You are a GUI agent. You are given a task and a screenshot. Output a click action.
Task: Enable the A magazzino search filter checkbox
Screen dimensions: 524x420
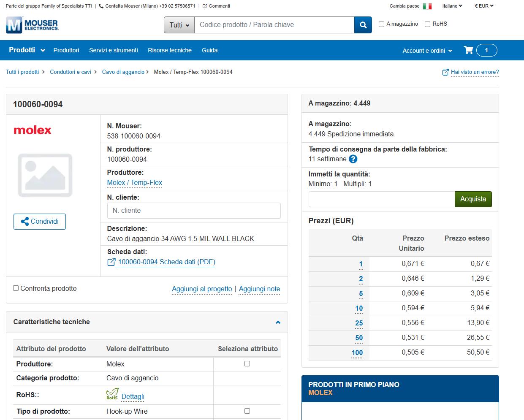coord(382,24)
